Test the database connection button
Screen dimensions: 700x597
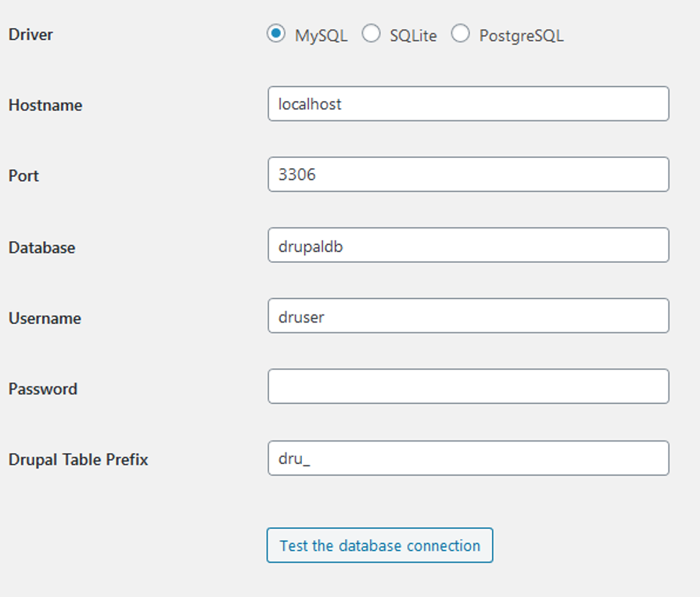coord(380,545)
